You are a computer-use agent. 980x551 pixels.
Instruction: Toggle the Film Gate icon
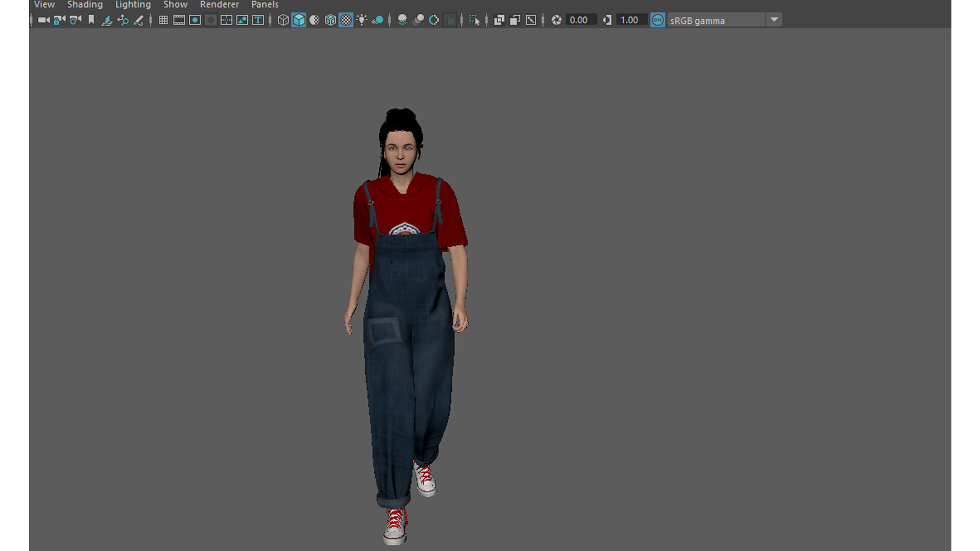click(x=179, y=20)
